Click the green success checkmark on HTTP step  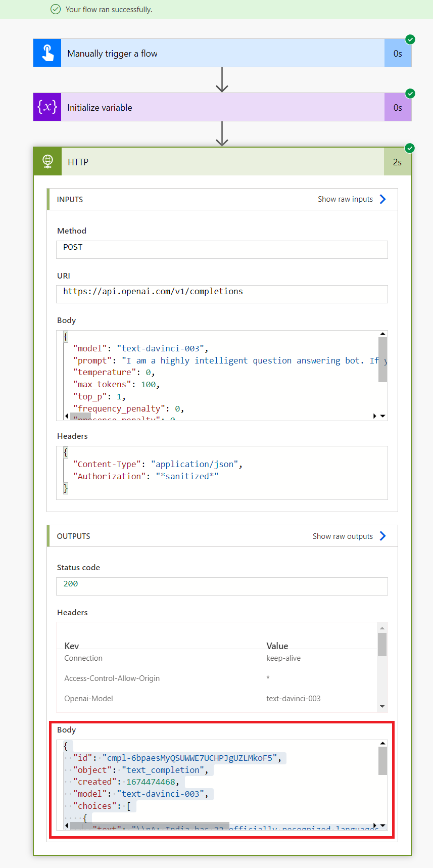[410, 148]
